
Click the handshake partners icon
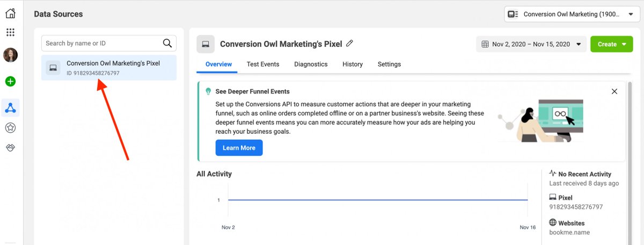10,147
